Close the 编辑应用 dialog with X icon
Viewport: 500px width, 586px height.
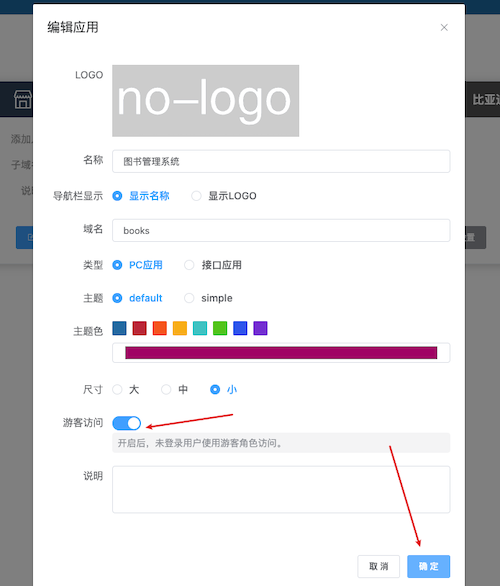(444, 27)
